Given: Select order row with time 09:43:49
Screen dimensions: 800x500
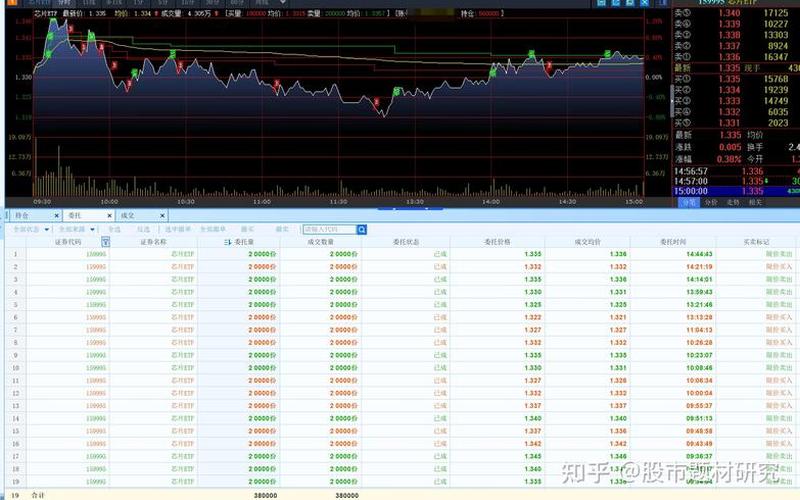Looking at the screenshot, I should [x=402, y=444].
